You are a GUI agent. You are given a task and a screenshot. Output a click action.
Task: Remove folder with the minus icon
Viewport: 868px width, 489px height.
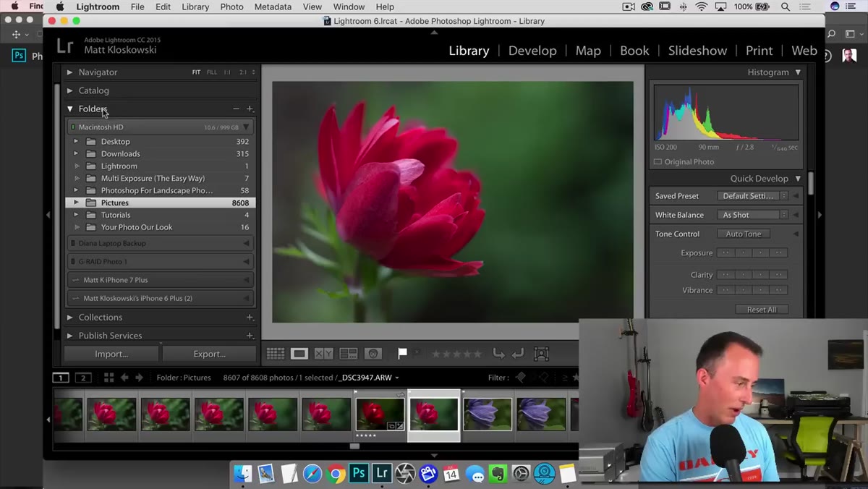pyautogui.click(x=236, y=109)
